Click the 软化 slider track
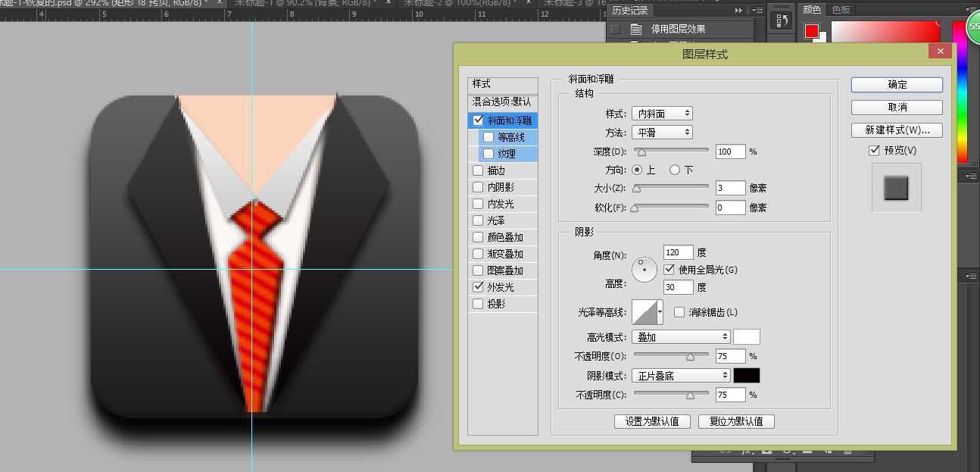 (x=671, y=208)
